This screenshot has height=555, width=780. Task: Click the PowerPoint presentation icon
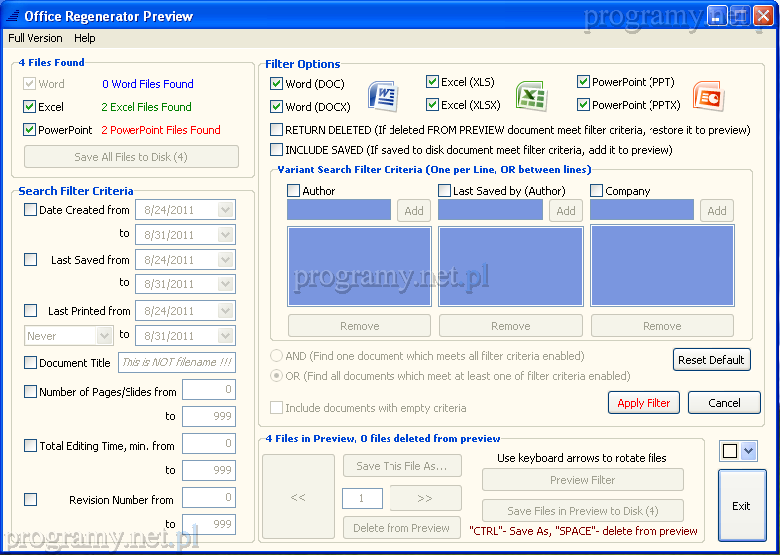pyautogui.click(x=708, y=96)
